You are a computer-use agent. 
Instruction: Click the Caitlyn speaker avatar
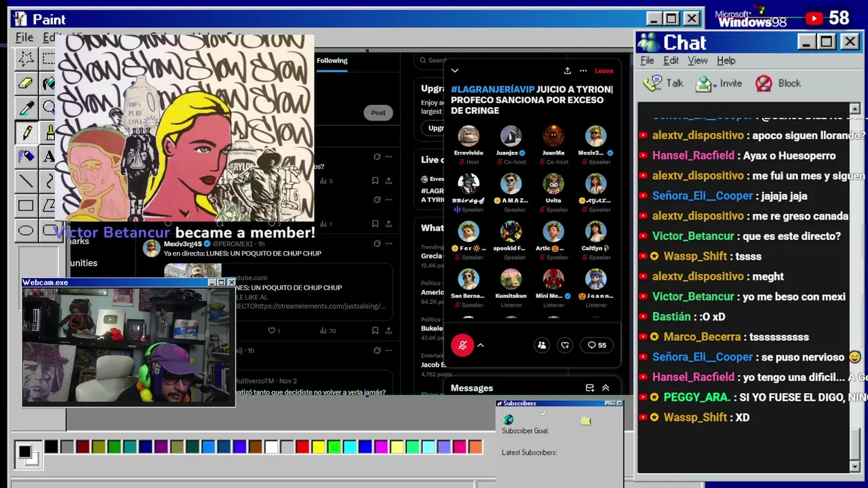(595, 231)
